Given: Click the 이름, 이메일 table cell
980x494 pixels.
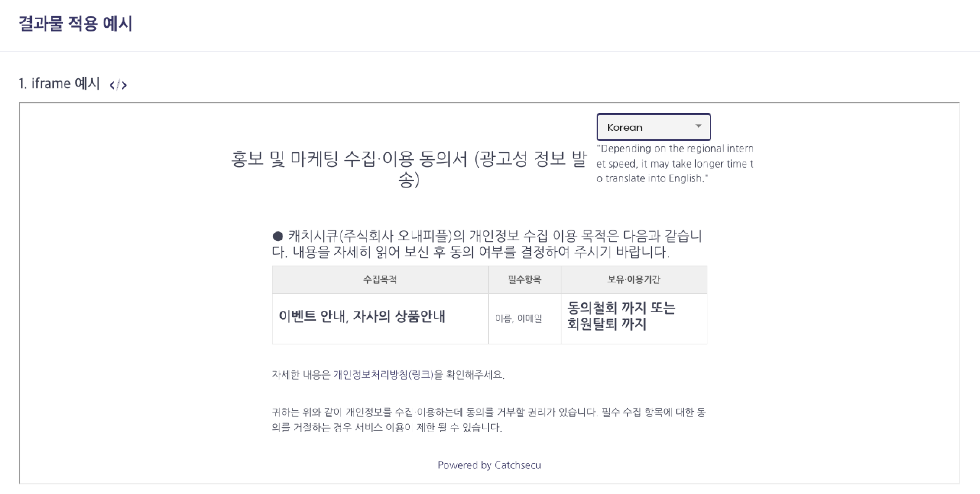Looking at the screenshot, I should click(x=525, y=318).
